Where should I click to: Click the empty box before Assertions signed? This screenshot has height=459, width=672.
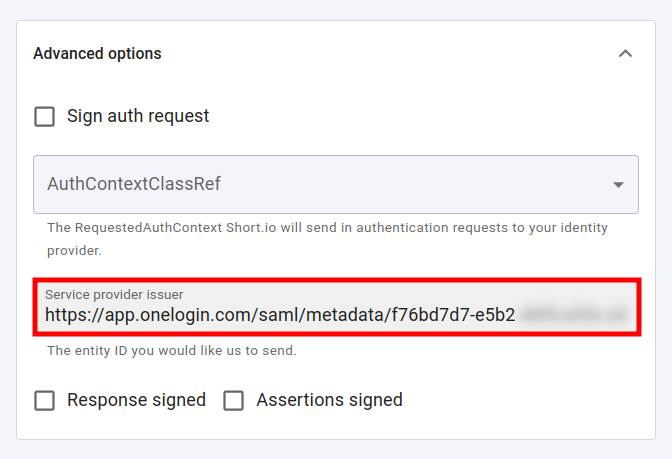(x=234, y=400)
